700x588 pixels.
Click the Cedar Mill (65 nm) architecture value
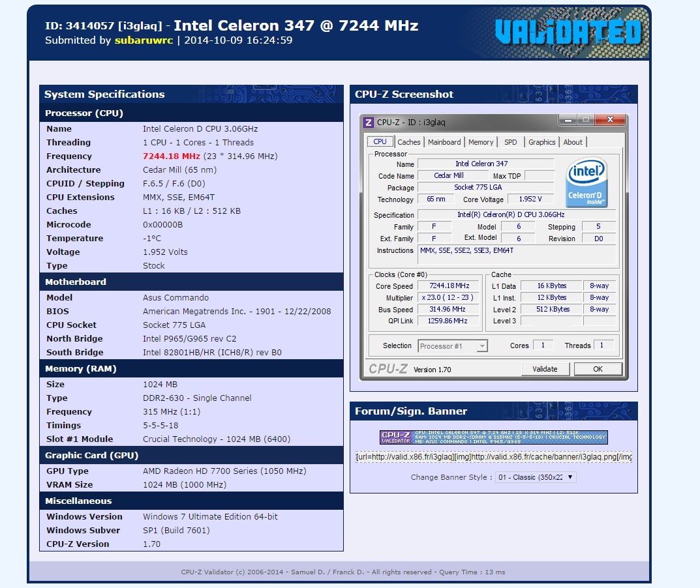179,170
